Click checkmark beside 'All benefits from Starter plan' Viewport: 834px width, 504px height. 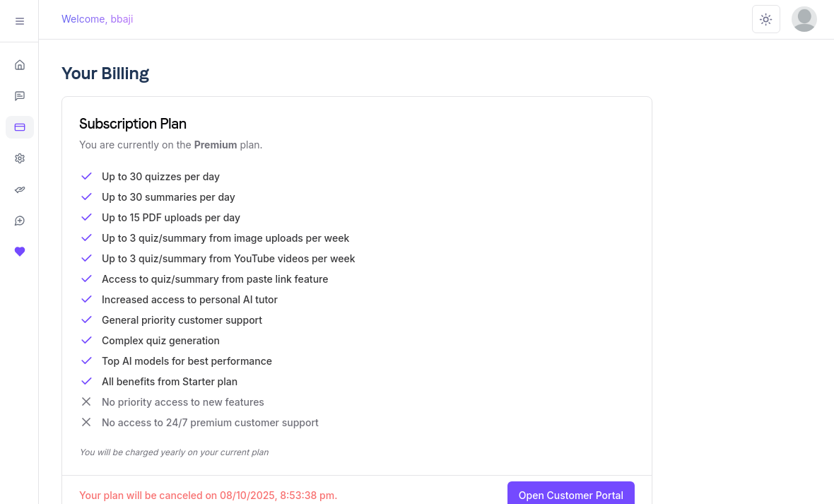86,381
